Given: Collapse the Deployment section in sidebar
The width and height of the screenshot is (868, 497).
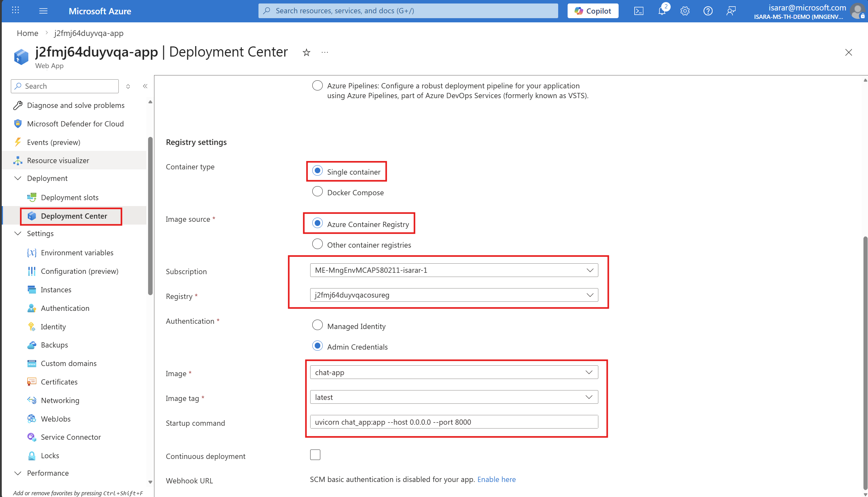Looking at the screenshot, I should (18, 178).
